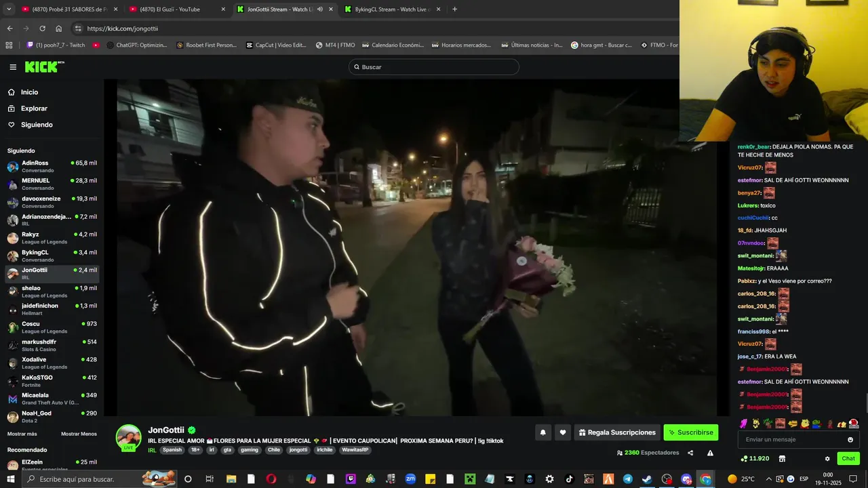868x488 pixels.
Task: Open BykingCL channel in sidebar
Action: [52, 256]
